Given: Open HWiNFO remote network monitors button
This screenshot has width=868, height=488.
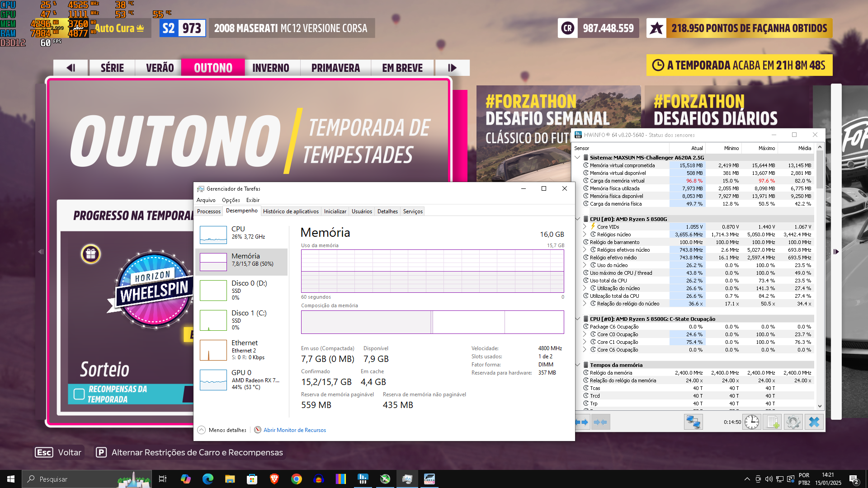Looking at the screenshot, I should [x=693, y=422].
